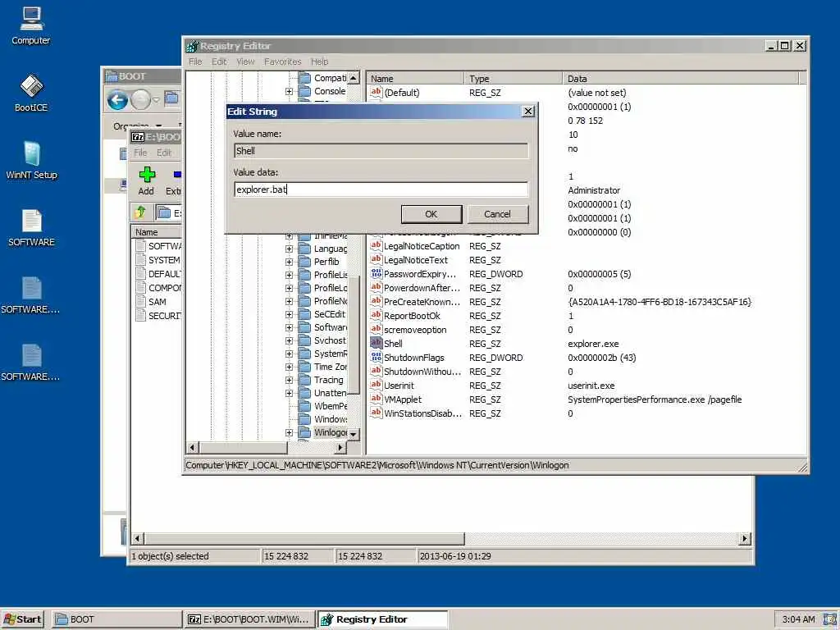
Task: Close the Edit String dialog
Action: (527, 111)
